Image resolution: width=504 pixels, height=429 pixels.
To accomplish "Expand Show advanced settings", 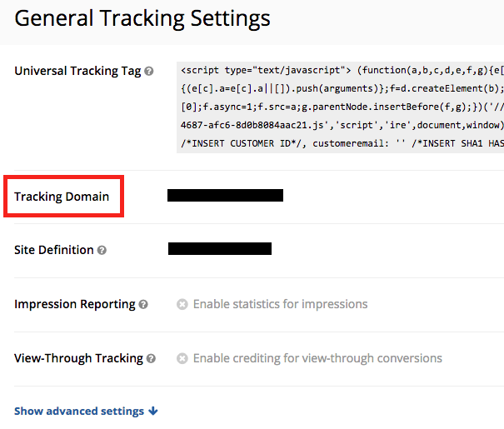I will [80, 411].
